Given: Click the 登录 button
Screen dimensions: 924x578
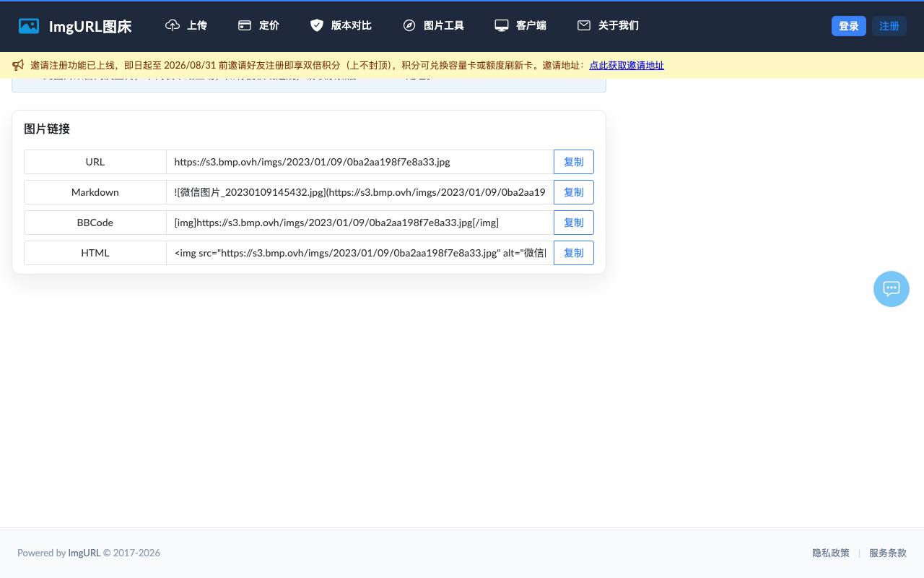Looking at the screenshot, I should point(849,26).
